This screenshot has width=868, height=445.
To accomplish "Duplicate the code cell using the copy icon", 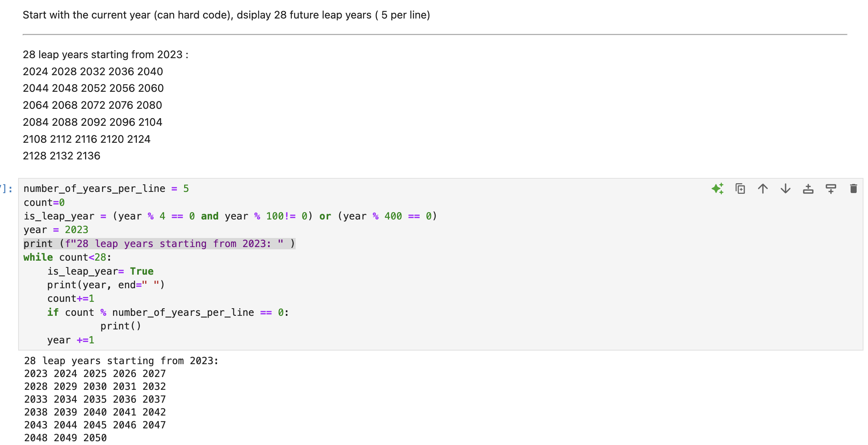I will 741,189.
